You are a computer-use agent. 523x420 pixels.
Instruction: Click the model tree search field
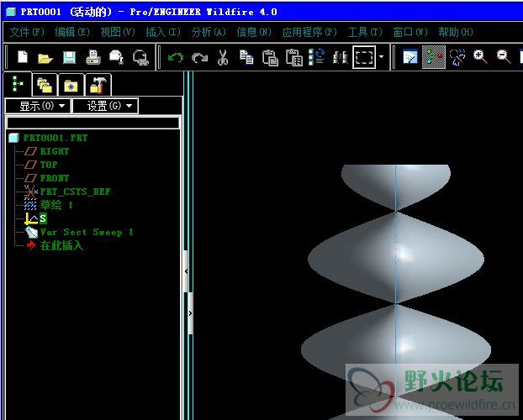coord(93,123)
